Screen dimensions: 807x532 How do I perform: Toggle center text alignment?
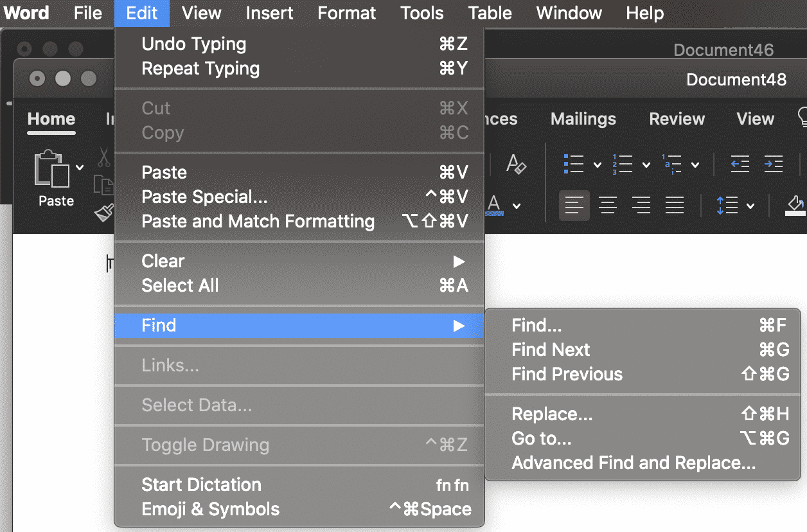click(x=607, y=205)
